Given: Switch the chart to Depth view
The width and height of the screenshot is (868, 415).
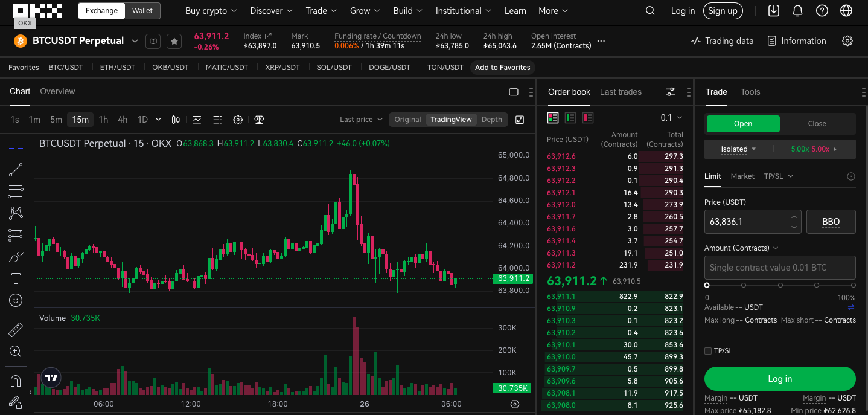Looking at the screenshot, I should click(x=492, y=120).
